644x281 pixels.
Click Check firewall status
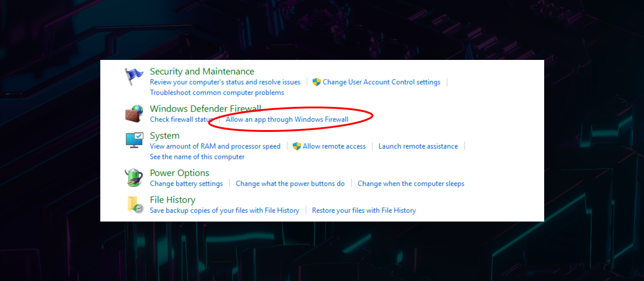pyautogui.click(x=181, y=119)
